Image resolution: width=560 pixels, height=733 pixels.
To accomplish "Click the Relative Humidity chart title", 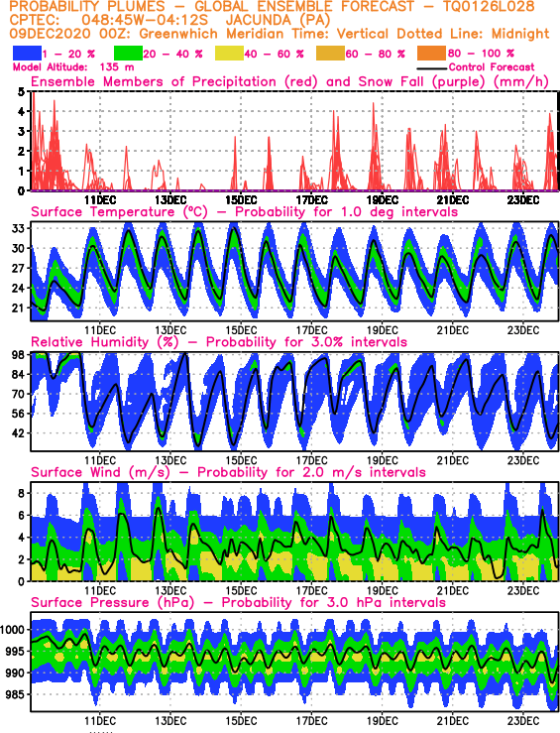I will [219, 342].
